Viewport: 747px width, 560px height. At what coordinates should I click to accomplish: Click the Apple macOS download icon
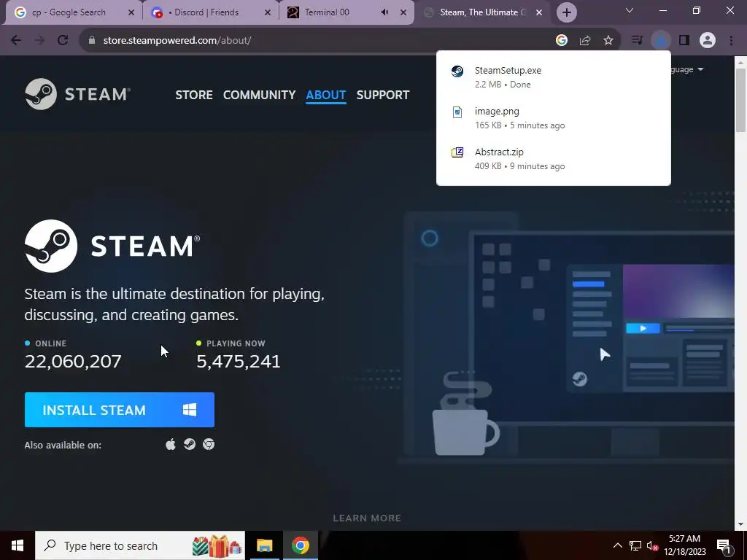pos(171,444)
